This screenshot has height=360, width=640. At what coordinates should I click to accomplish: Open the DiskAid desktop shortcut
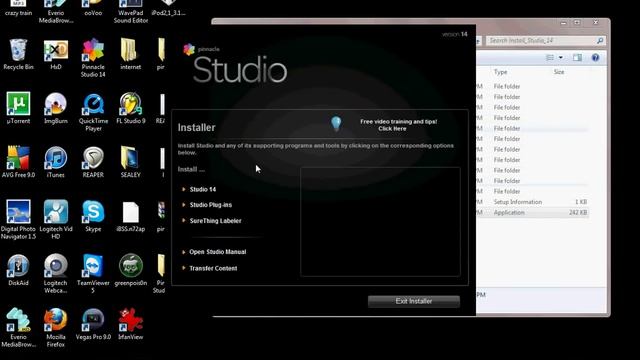(18, 270)
